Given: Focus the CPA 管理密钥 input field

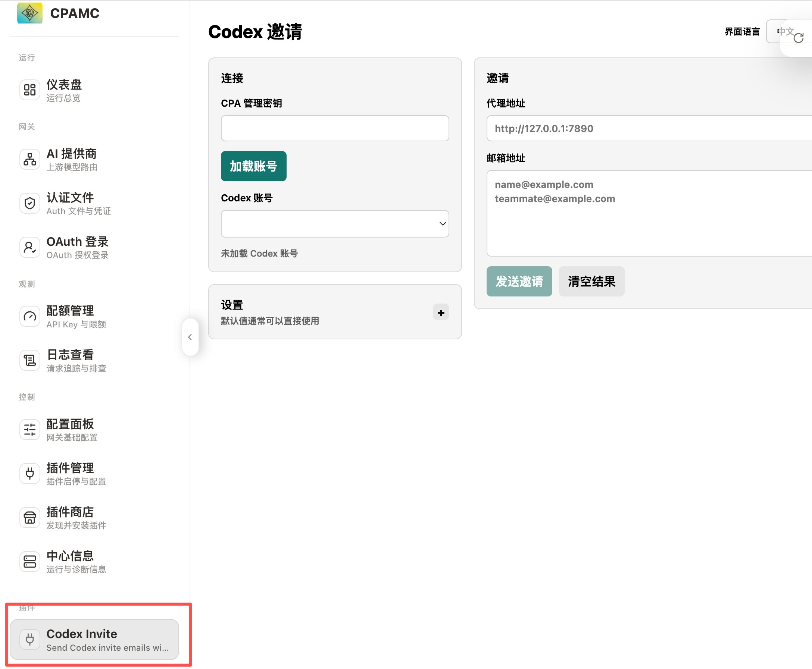Looking at the screenshot, I should [335, 128].
